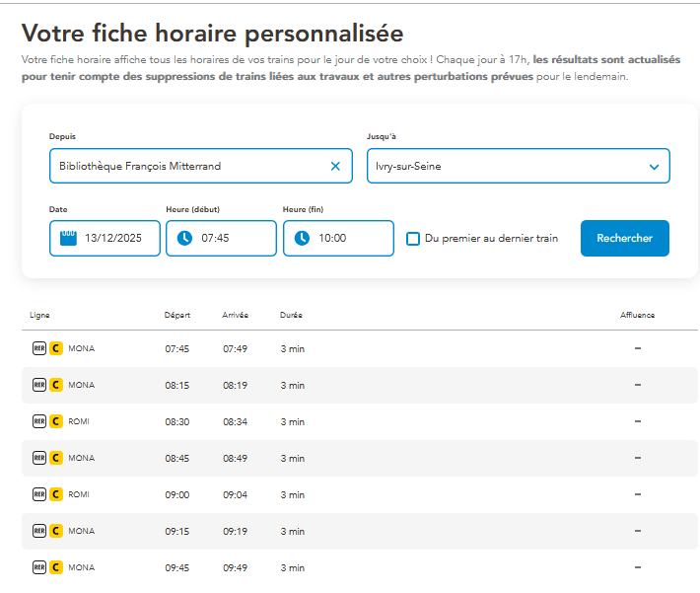Click MONA mission code on 07:45 row

81,348
